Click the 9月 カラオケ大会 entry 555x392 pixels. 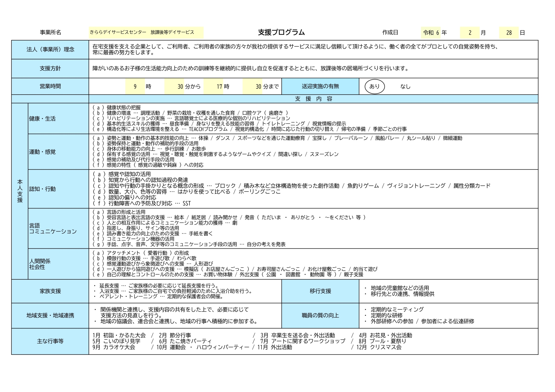click(114, 347)
